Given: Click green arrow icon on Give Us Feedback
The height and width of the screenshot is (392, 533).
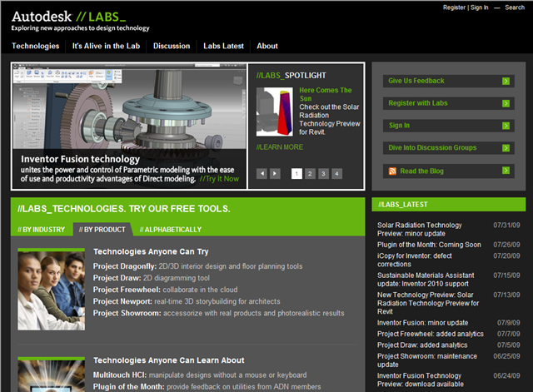Looking at the screenshot, I should [506, 81].
